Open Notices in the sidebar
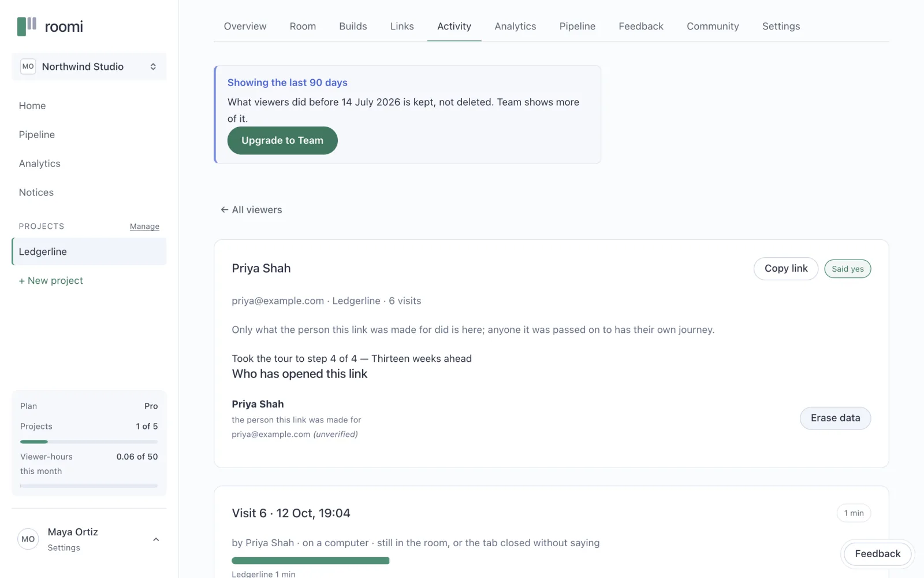Viewport: 924px width, 578px height. pos(36,192)
